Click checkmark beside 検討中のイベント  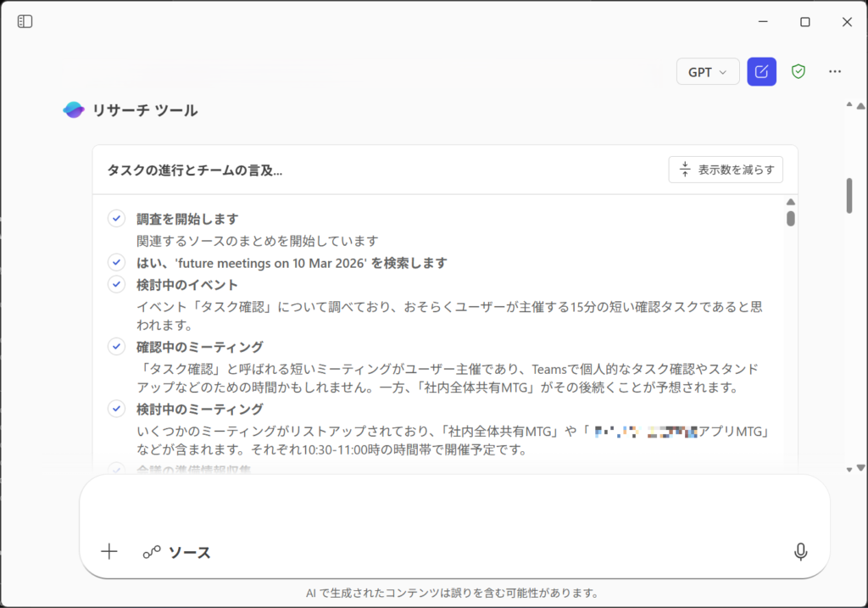coord(117,285)
